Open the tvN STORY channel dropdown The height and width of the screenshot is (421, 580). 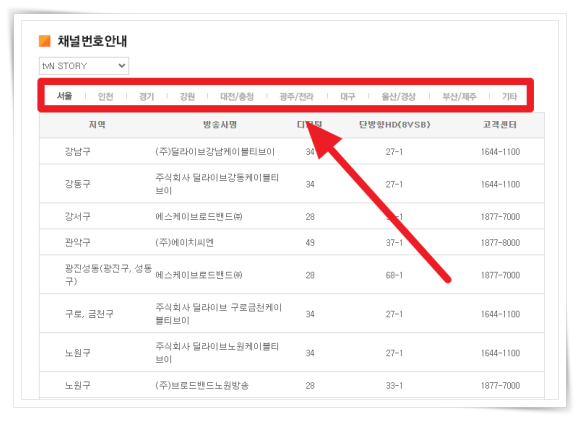coord(84,66)
